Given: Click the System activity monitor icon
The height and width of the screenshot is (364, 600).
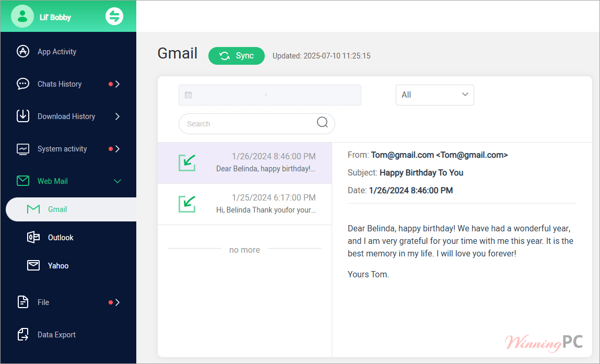Looking at the screenshot, I should (23, 149).
